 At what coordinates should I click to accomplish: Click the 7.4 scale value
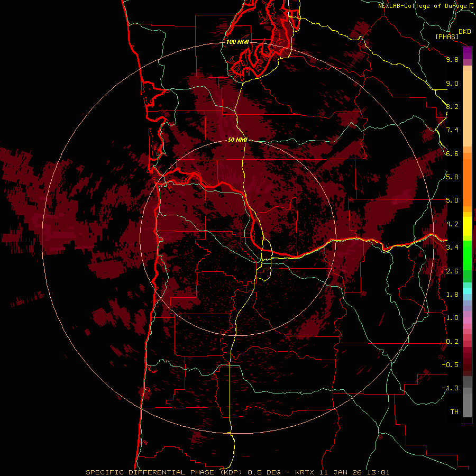click(x=452, y=130)
